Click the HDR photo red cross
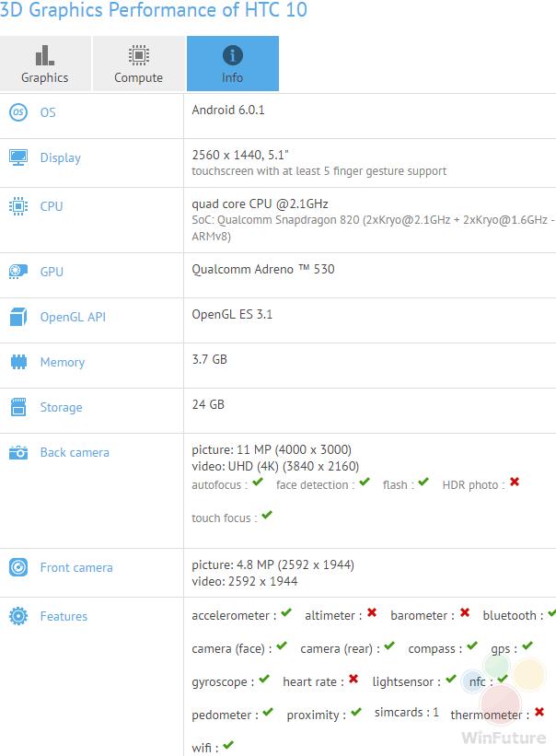The width and height of the screenshot is (556, 756). pyautogui.click(x=515, y=482)
